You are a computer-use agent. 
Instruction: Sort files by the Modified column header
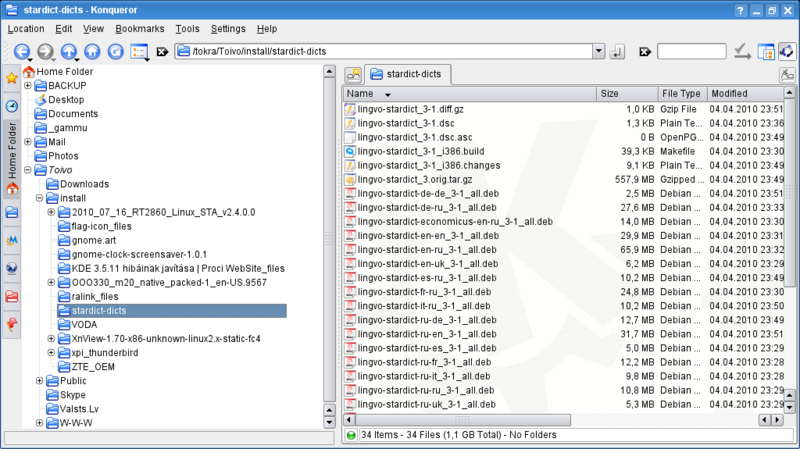745,94
